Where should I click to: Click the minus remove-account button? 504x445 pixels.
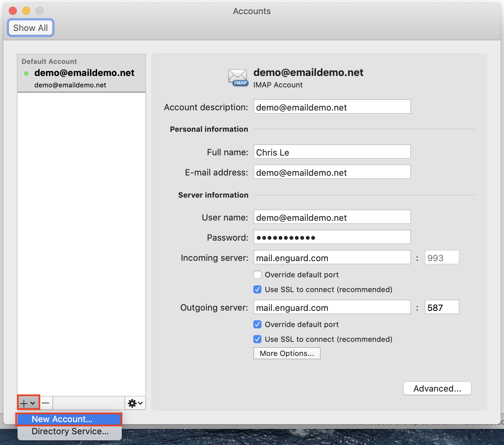click(46, 403)
